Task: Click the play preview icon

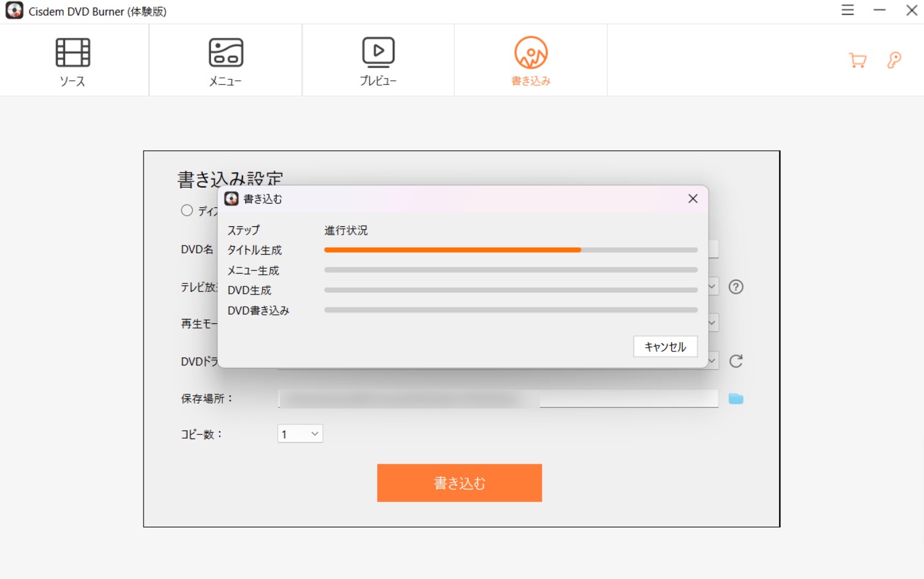Action: [378, 52]
